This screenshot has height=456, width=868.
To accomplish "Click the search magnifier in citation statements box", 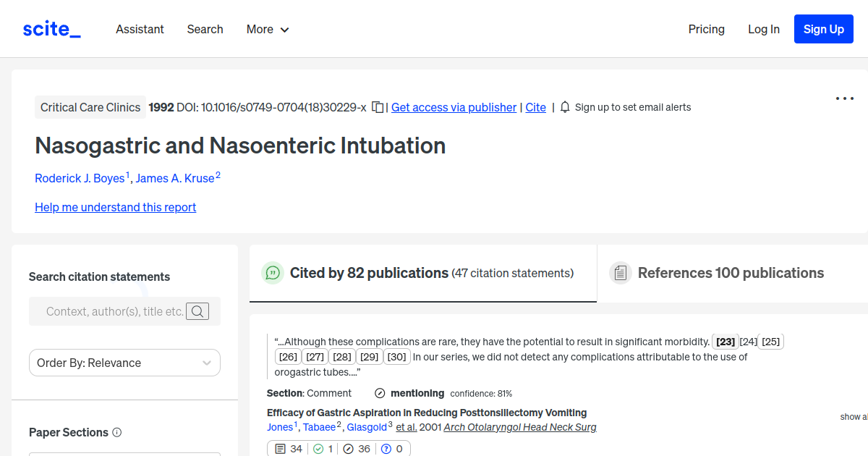I will [197, 311].
